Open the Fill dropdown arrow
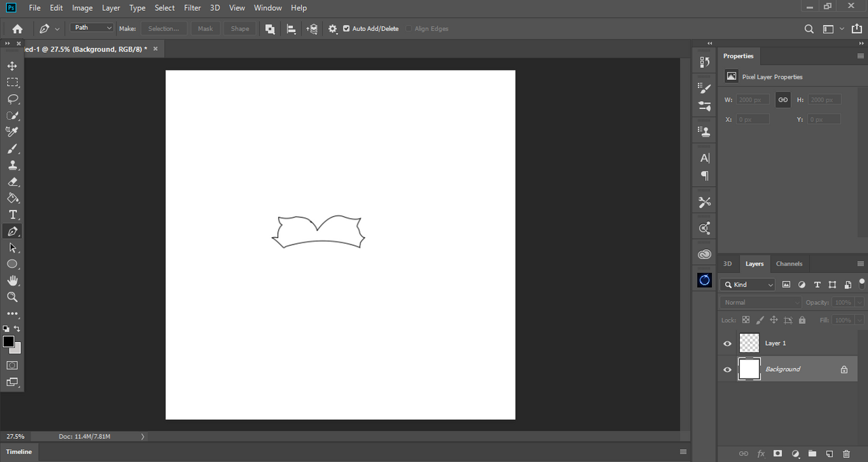The width and height of the screenshot is (868, 462). 859,320
